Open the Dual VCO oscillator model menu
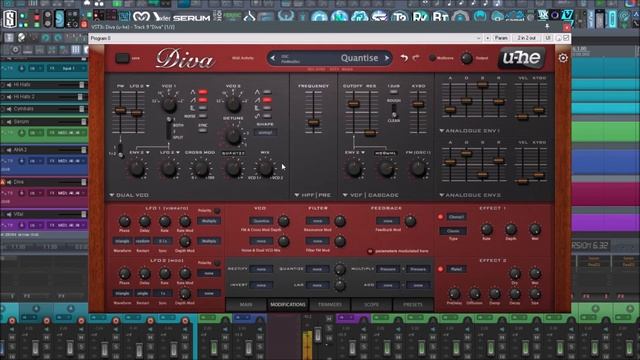 (129, 195)
